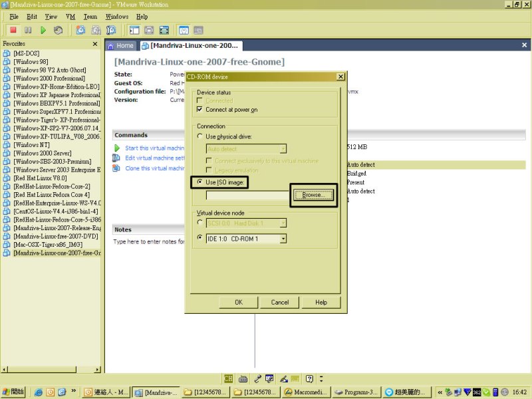Select [Windows NT] in Favorites
Viewport: 532px width, 399px height.
coord(31,145)
